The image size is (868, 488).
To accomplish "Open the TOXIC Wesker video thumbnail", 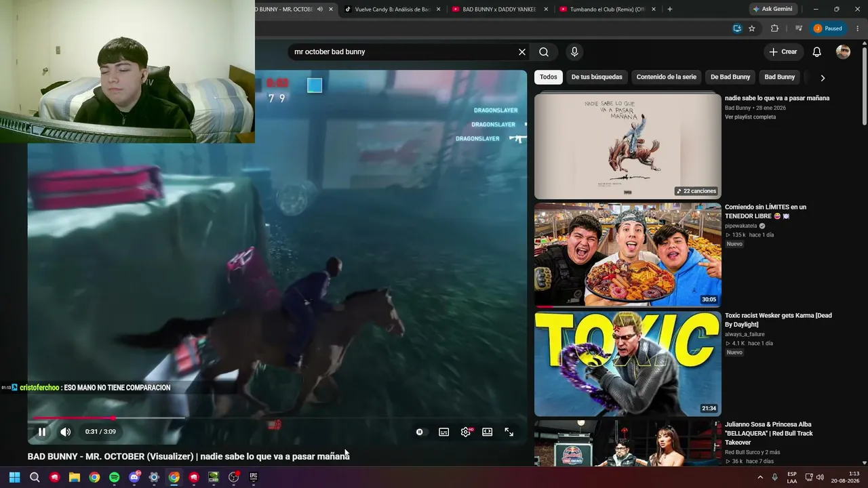I will tap(628, 364).
